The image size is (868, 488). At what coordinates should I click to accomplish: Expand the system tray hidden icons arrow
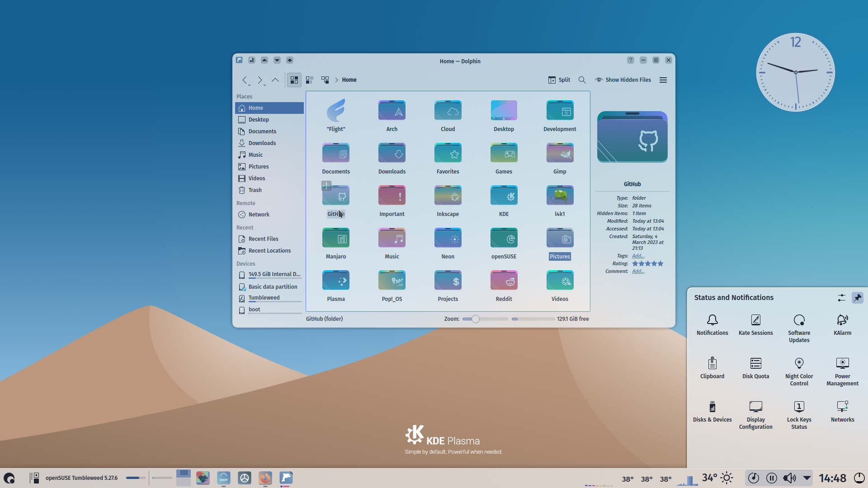[x=807, y=478]
